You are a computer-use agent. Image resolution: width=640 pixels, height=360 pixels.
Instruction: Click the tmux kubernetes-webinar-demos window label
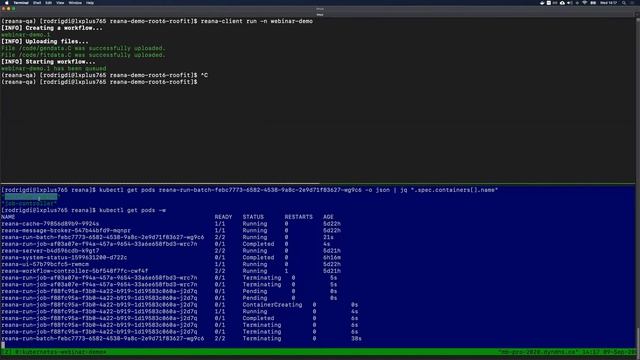pos(60,351)
